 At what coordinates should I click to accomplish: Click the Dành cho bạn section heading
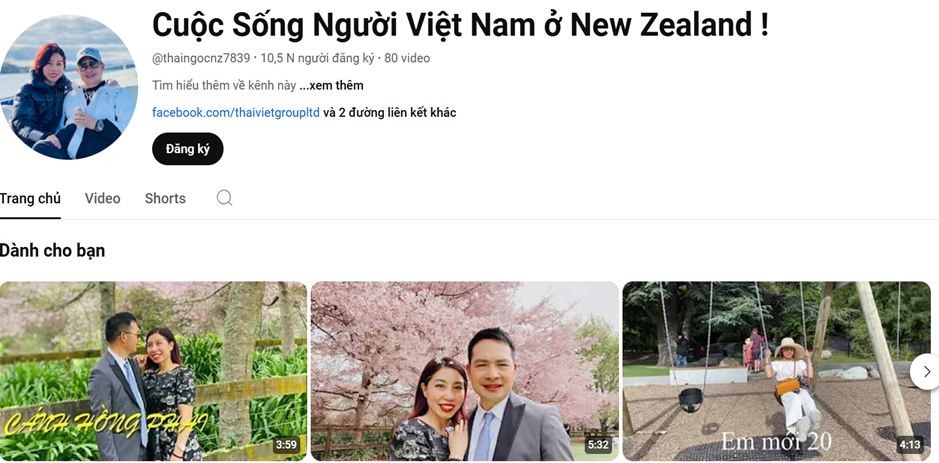pyautogui.click(x=52, y=250)
